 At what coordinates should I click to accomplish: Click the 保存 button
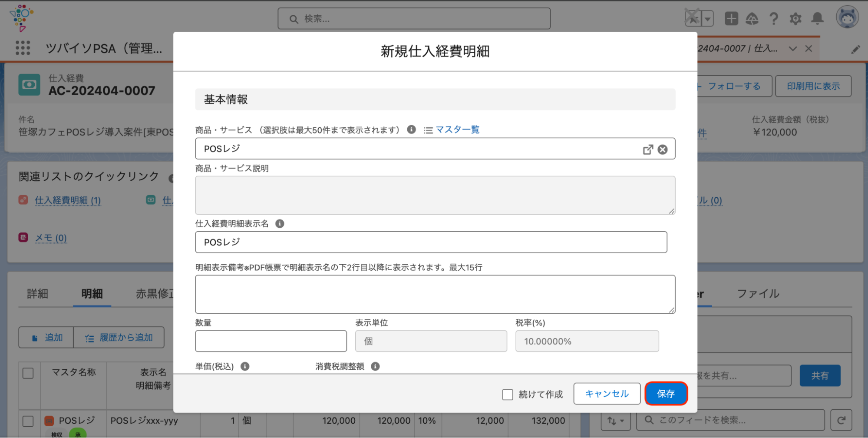[x=666, y=394]
